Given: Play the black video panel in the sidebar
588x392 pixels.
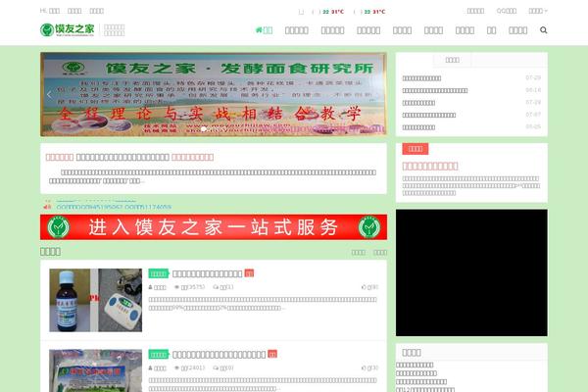Looking at the screenshot, I should pos(471,272).
